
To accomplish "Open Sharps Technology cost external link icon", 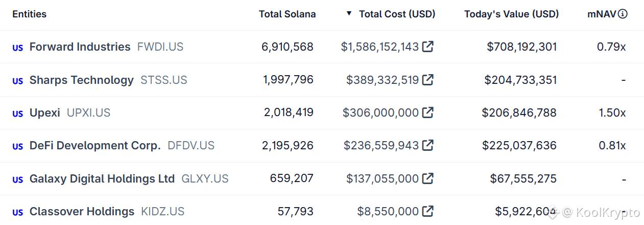I will (428, 80).
